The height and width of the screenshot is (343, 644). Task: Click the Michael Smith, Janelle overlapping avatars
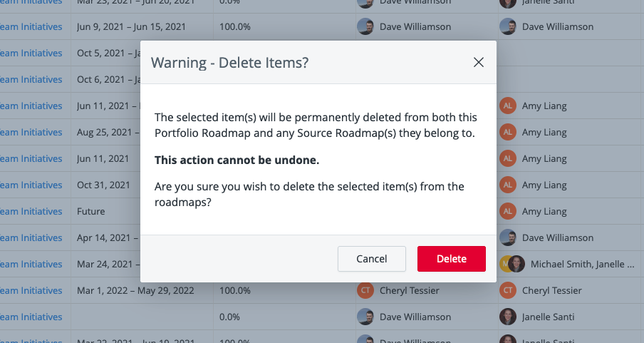(512, 264)
